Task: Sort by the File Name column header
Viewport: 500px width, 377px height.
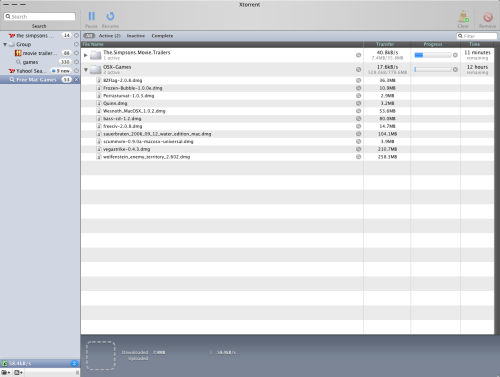Action: [x=222, y=44]
